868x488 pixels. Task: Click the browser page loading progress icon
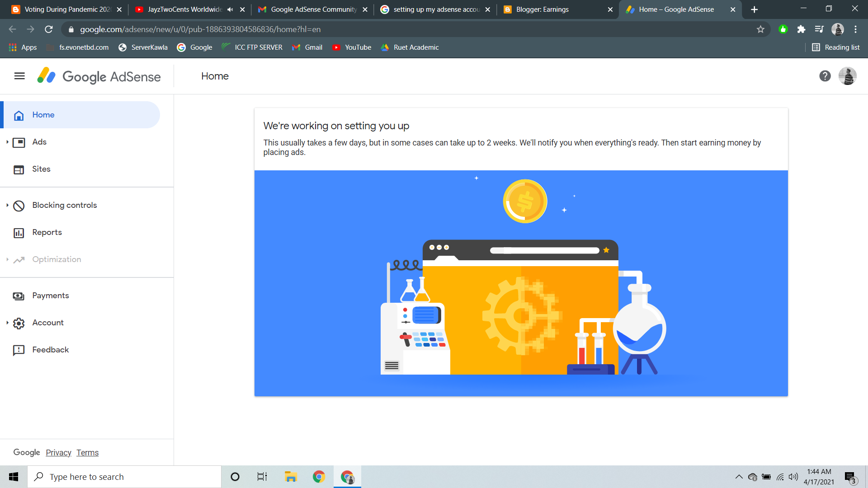coord(49,29)
